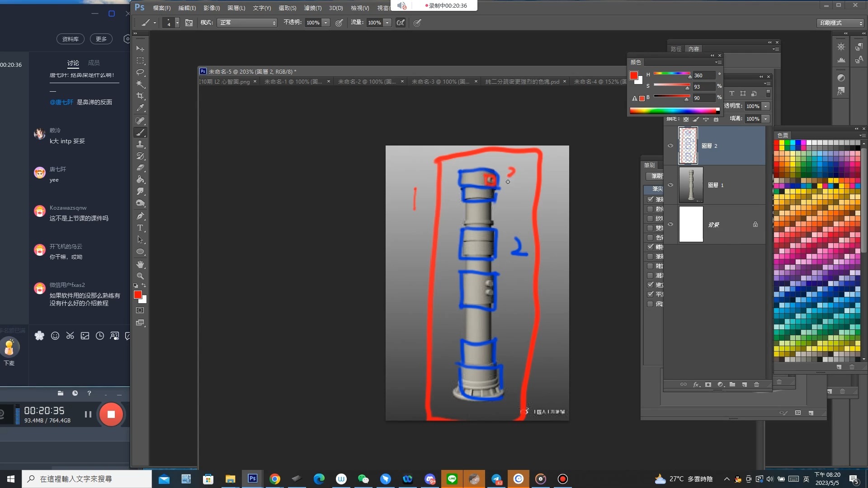Select the Eyedropper tool
868x488 pixels.
[140, 108]
